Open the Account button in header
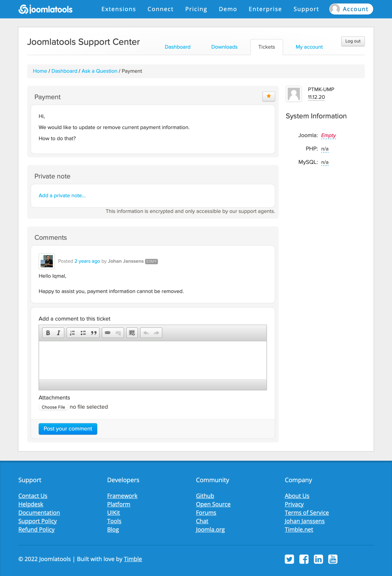 click(x=351, y=9)
